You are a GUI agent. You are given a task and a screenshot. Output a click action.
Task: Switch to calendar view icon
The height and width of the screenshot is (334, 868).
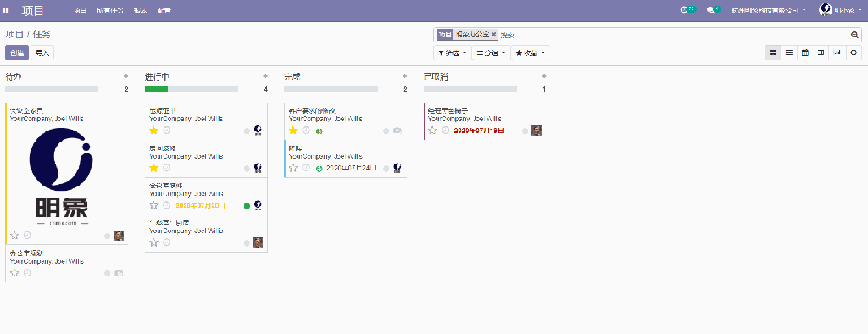tap(805, 53)
